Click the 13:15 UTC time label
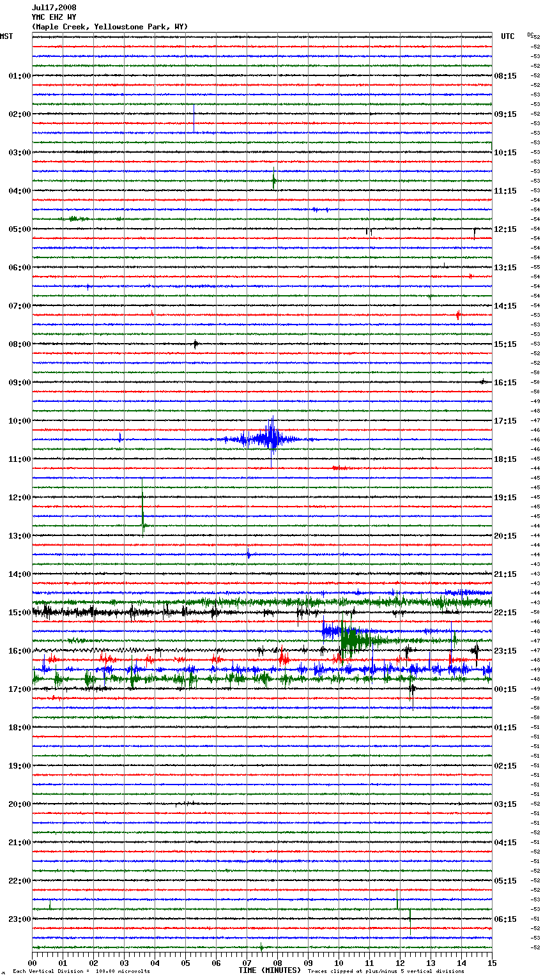The image size is (543, 980). (x=505, y=268)
